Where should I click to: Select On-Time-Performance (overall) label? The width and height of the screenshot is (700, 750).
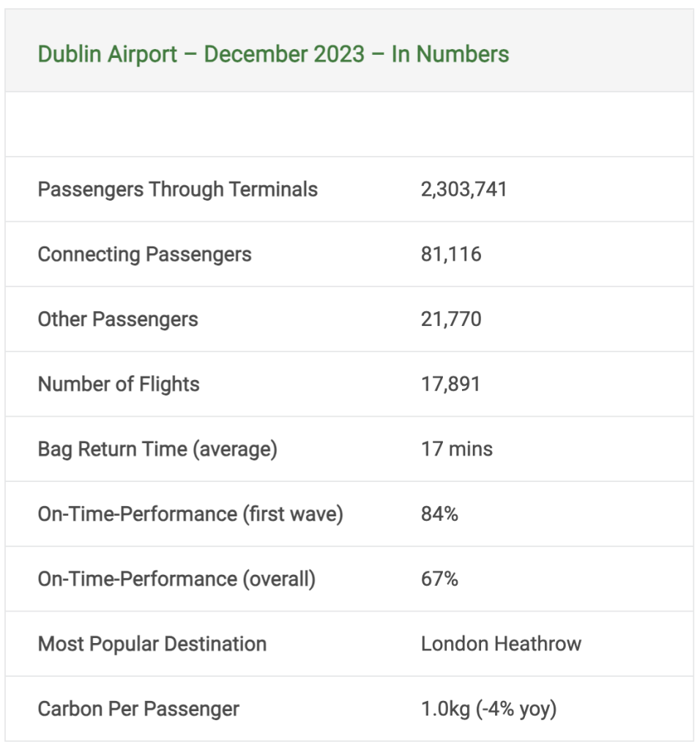point(176,579)
